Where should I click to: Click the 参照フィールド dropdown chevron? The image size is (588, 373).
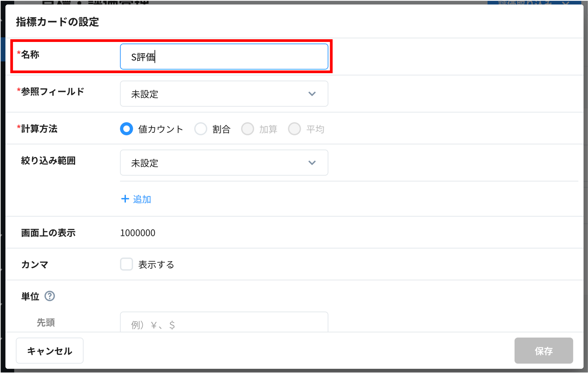pos(312,94)
